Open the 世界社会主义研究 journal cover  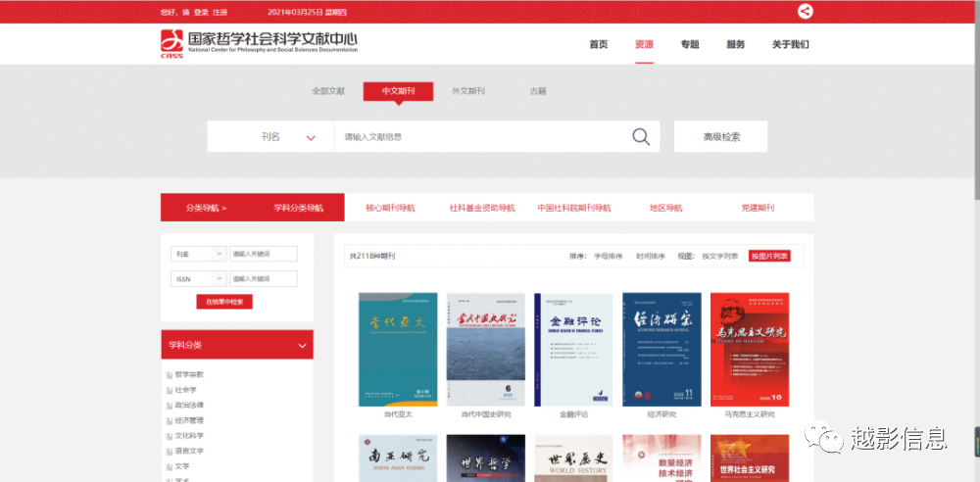(750, 458)
